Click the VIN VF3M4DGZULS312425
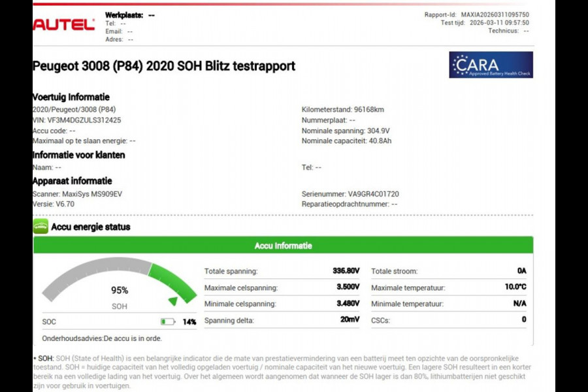Image resolution: width=588 pixels, height=392 pixels. tap(77, 120)
